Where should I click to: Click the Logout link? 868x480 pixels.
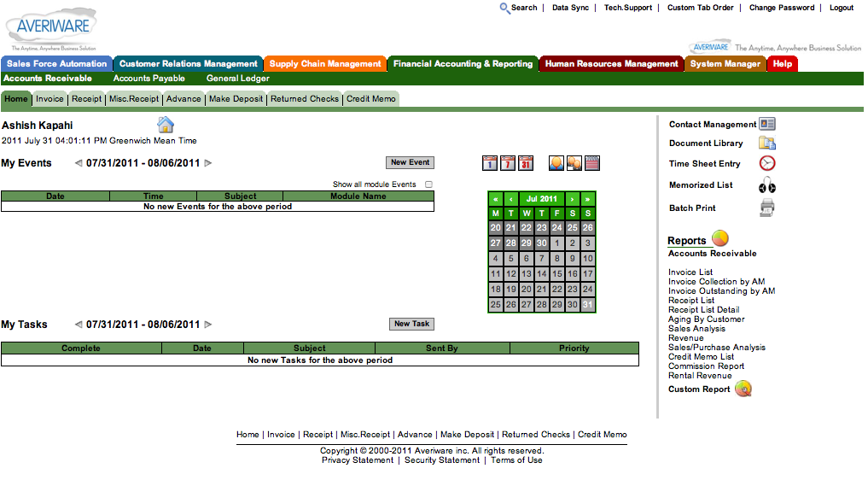[842, 8]
